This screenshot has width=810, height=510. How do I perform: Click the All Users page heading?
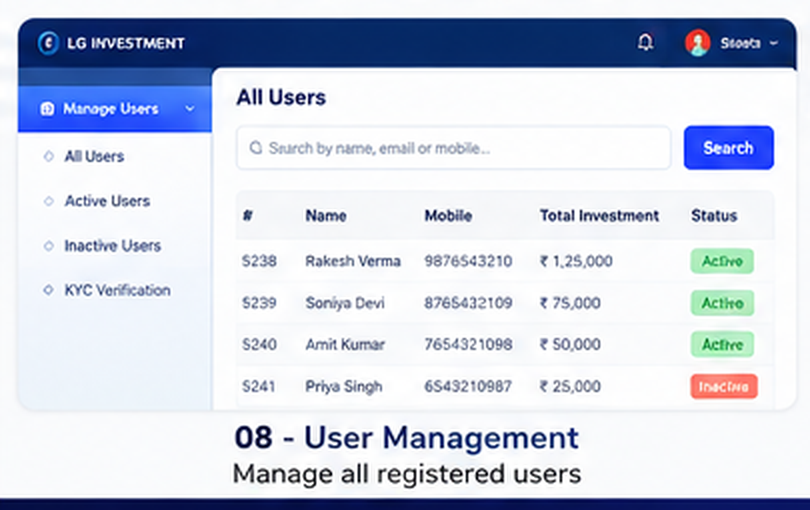tap(281, 97)
